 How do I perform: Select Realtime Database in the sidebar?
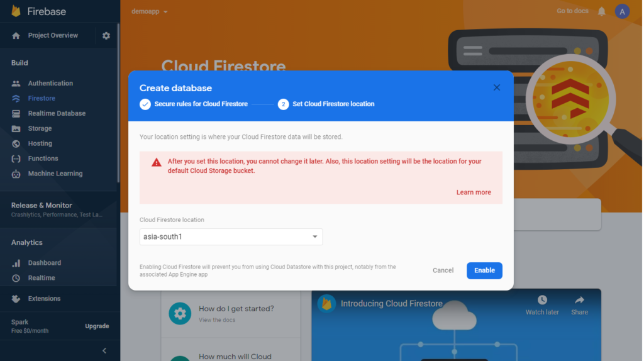tap(57, 113)
